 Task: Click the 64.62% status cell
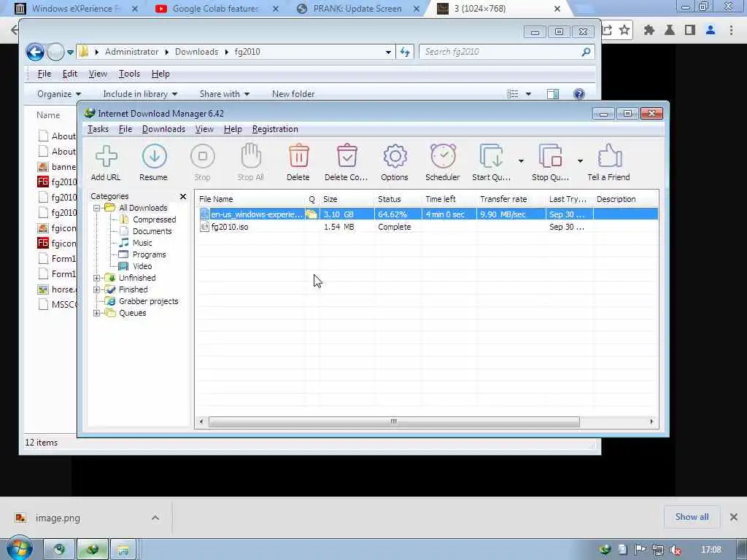[398, 214]
